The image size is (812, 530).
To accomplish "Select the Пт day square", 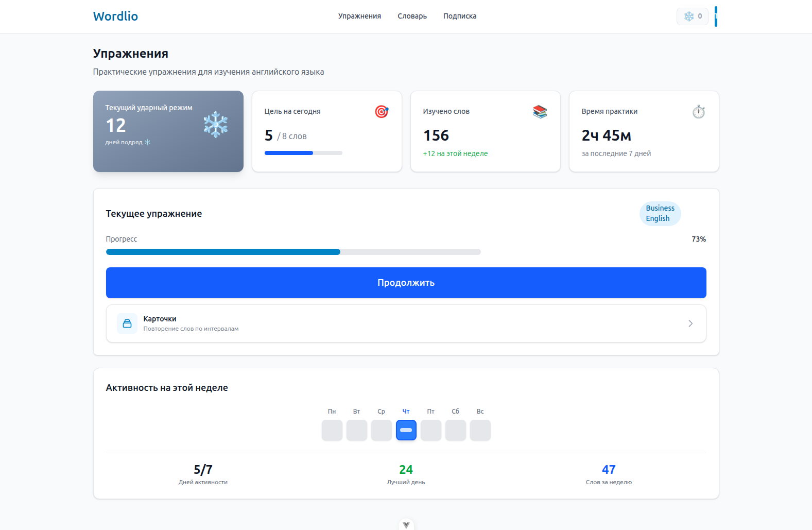I will click(x=431, y=430).
